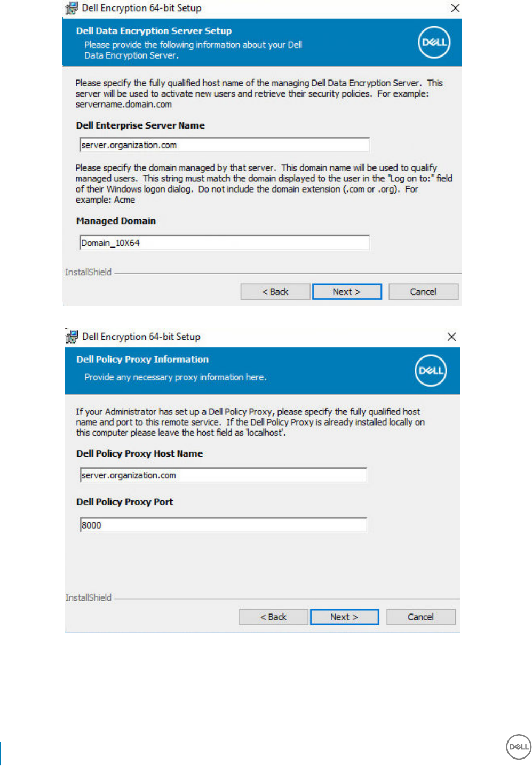Cancel the Server Setup dialog
Screen dimensions: 532x766
click(423, 292)
